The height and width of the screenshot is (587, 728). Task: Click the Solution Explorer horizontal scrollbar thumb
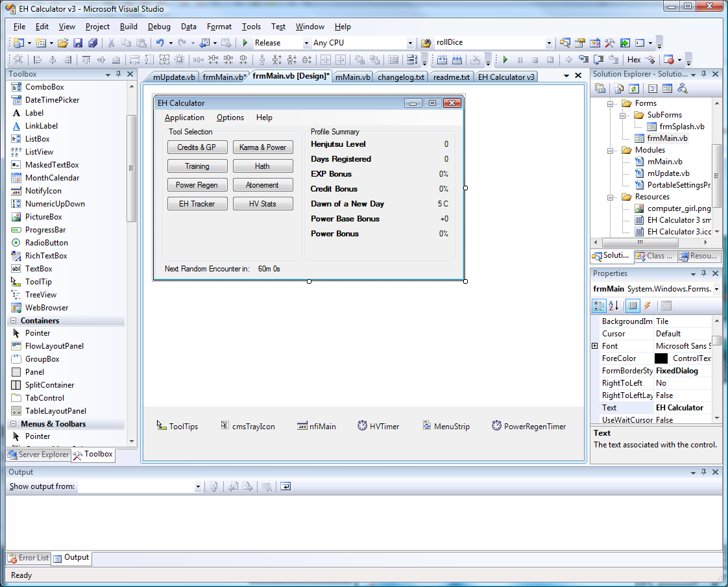(640, 243)
